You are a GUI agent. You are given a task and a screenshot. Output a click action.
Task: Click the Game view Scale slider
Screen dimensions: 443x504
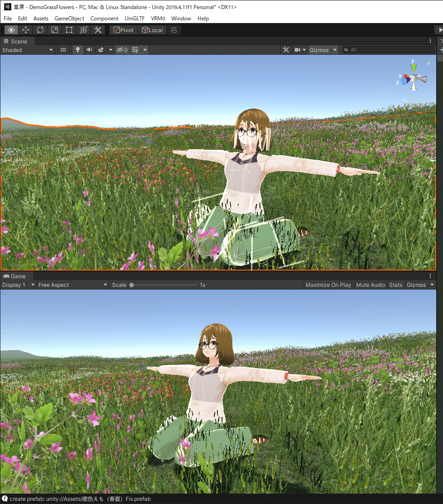(164, 285)
